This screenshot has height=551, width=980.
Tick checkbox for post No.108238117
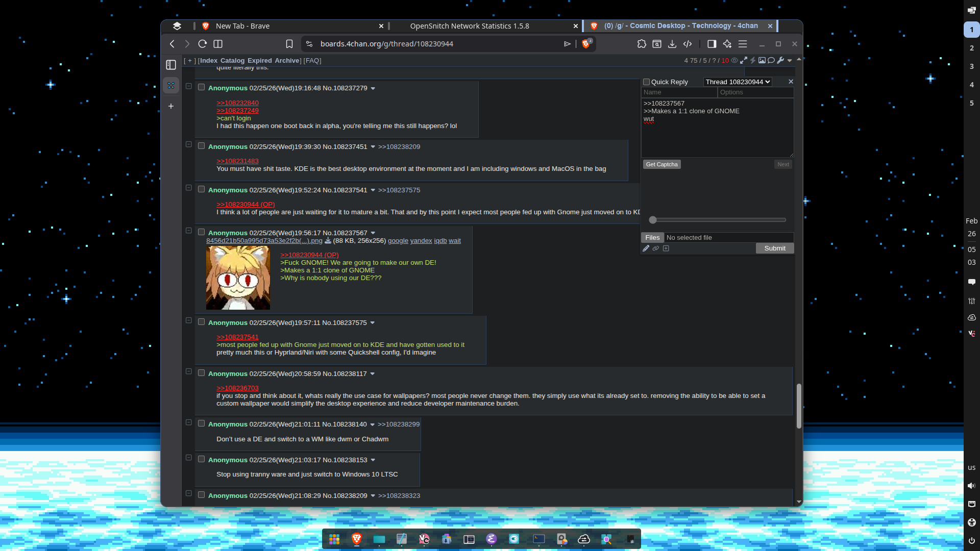202,373
